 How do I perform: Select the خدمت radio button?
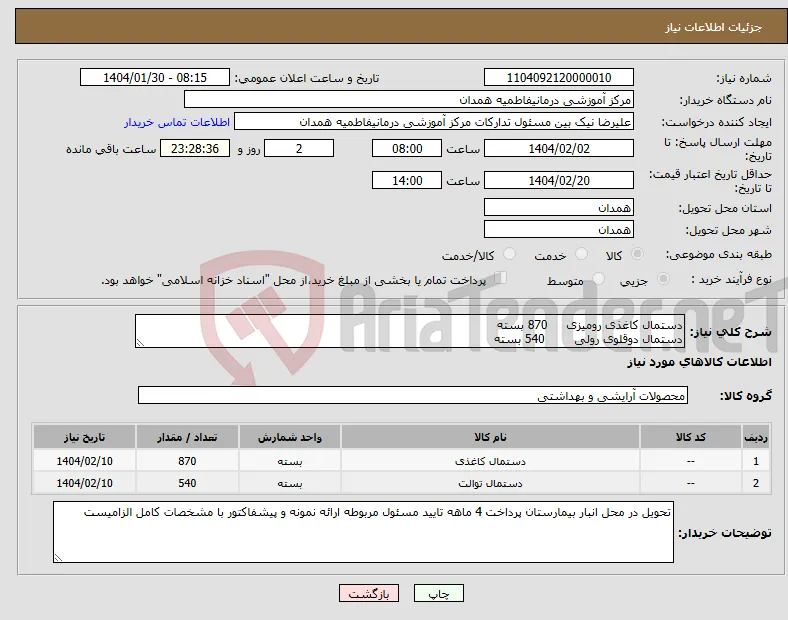click(x=581, y=254)
